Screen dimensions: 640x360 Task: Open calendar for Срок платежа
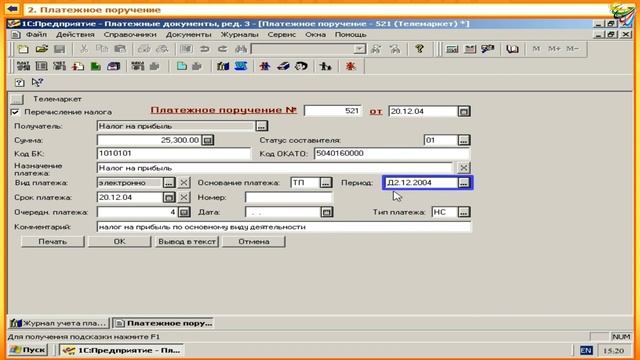tap(169, 198)
